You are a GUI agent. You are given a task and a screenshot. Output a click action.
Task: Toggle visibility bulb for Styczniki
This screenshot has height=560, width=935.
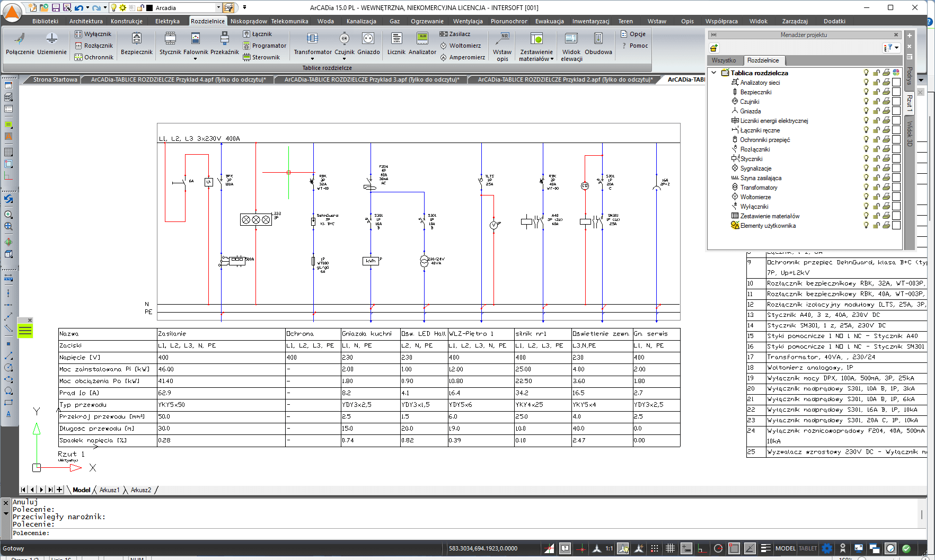click(x=866, y=159)
